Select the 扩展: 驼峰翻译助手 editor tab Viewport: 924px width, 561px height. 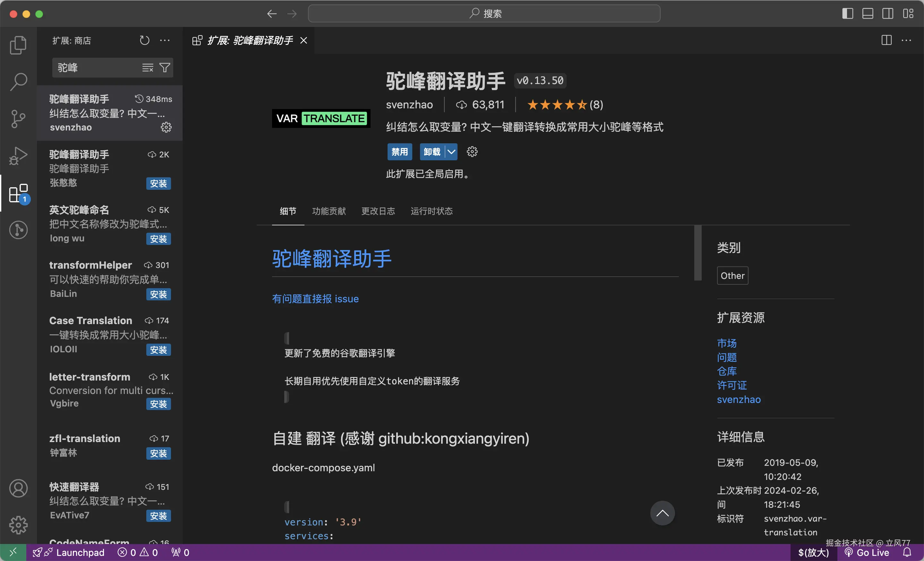pyautogui.click(x=249, y=40)
